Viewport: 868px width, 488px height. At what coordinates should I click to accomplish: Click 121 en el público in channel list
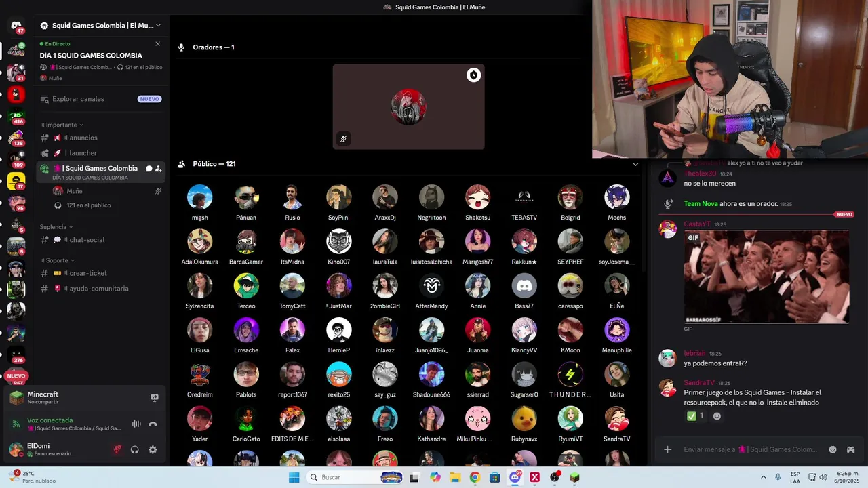[x=89, y=205]
